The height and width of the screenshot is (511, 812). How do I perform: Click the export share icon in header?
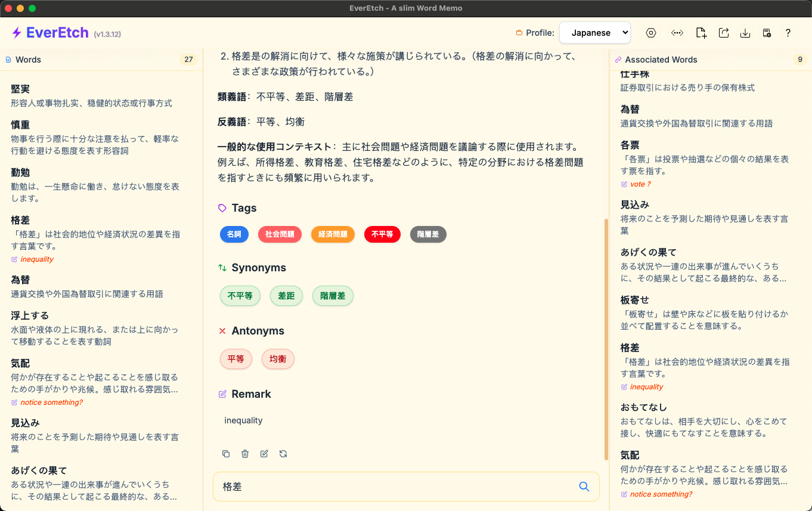coord(724,33)
